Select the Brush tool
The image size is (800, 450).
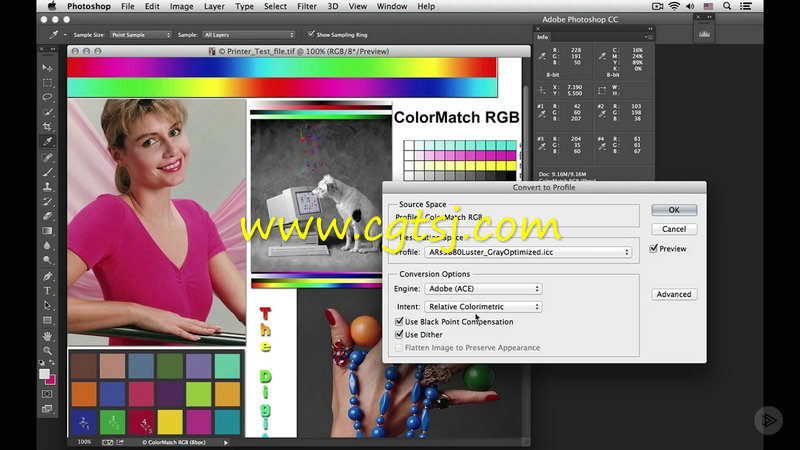47,172
